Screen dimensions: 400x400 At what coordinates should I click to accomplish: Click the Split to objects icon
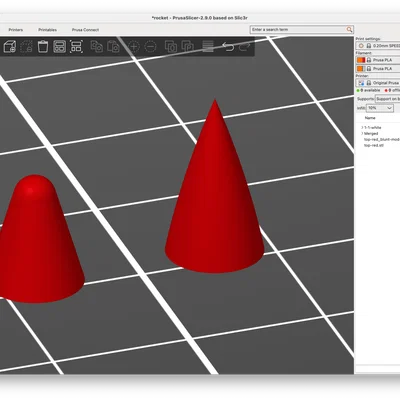(171, 47)
